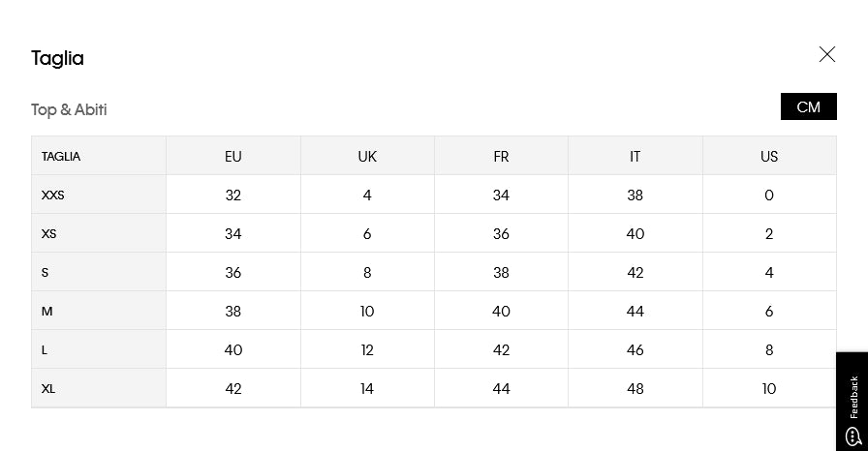Select the L size row label

pyautogui.click(x=45, y=349)
